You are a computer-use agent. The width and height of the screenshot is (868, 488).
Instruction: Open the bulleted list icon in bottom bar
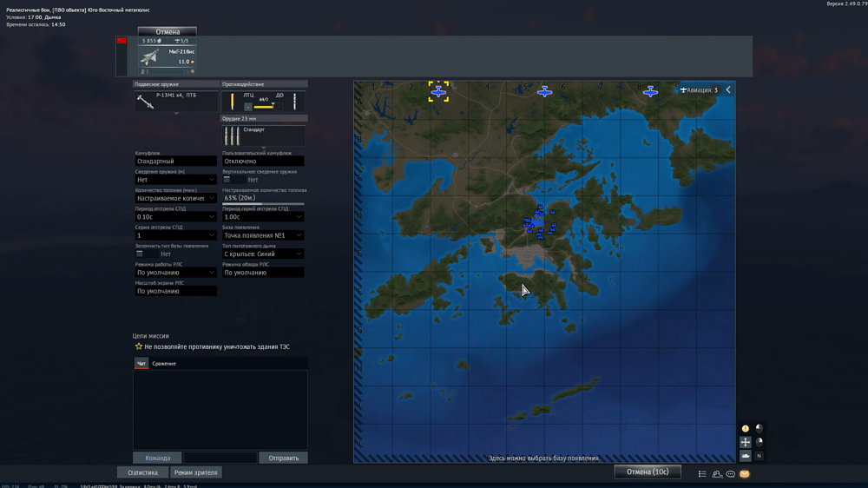(702, 474)
